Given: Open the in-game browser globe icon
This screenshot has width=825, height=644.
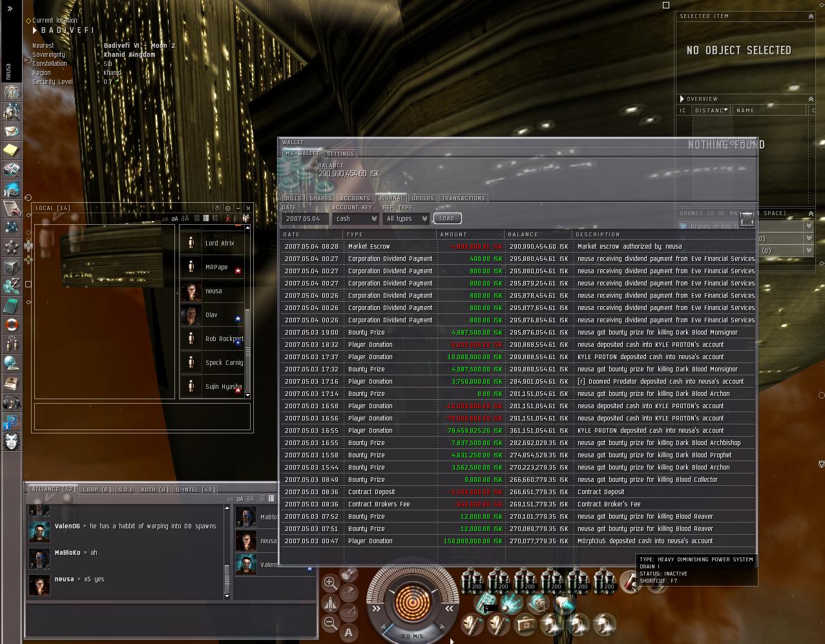Looking at the screenshot, I should coord(12,364).
